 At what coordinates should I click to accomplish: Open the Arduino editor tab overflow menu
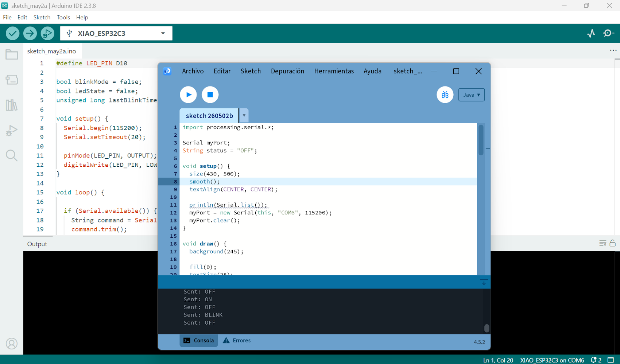[613, 51]
